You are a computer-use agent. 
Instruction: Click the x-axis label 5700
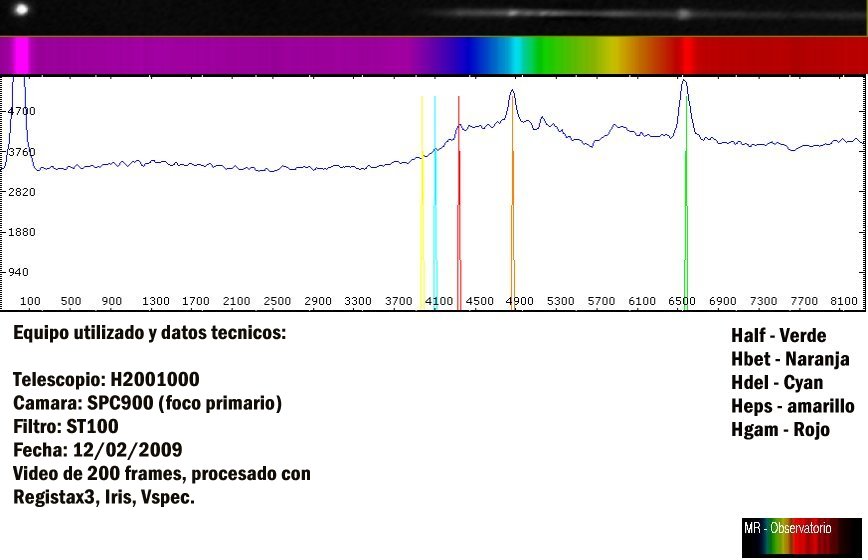tap(601, 301)
